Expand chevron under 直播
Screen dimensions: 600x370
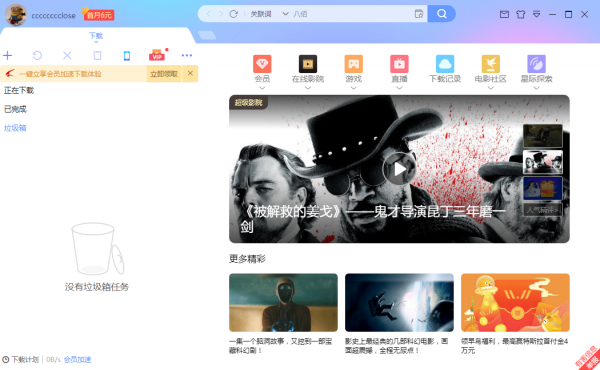click(399, 88)
